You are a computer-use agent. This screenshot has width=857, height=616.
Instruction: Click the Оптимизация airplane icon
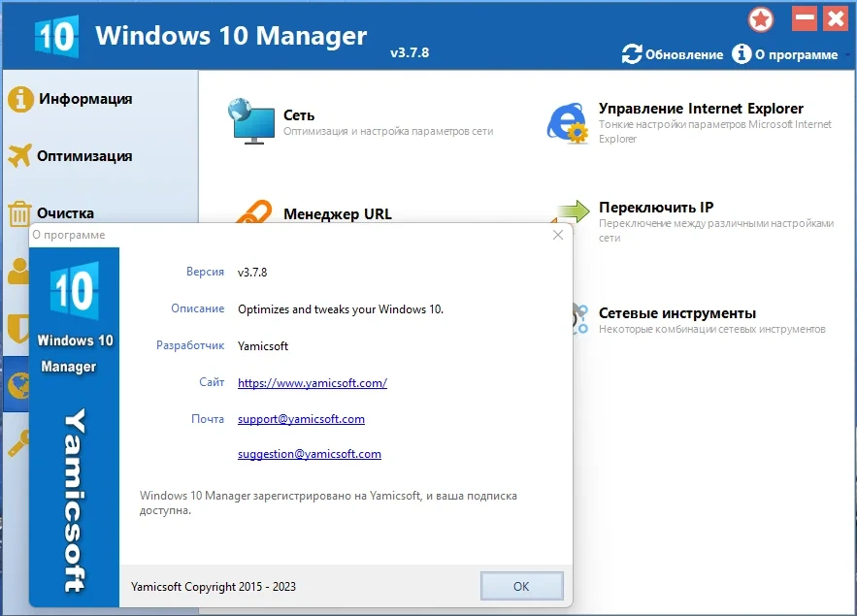[x=19, y=156]
